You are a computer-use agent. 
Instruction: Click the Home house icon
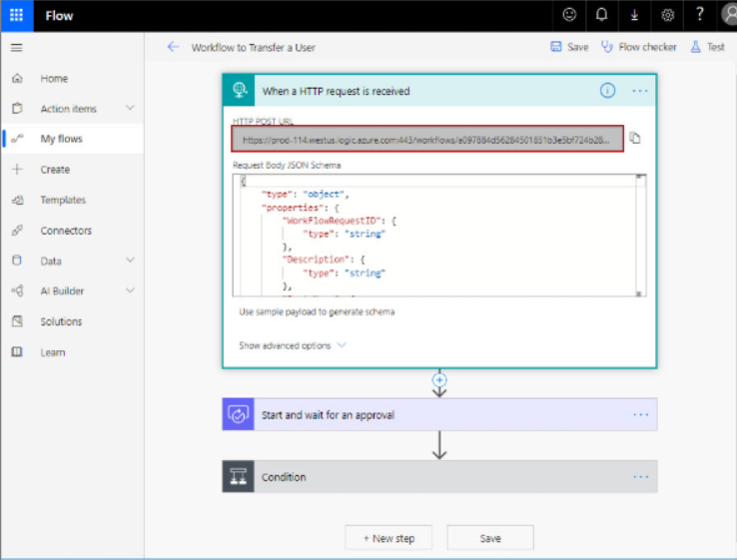[17, 78]
